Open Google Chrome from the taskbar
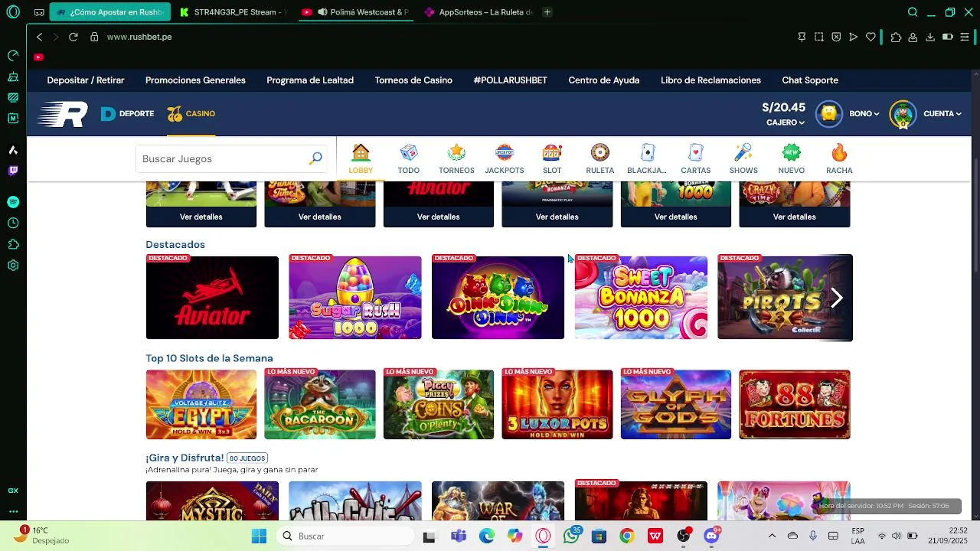This screenshot has width=980, height=551. coord(627,536)
